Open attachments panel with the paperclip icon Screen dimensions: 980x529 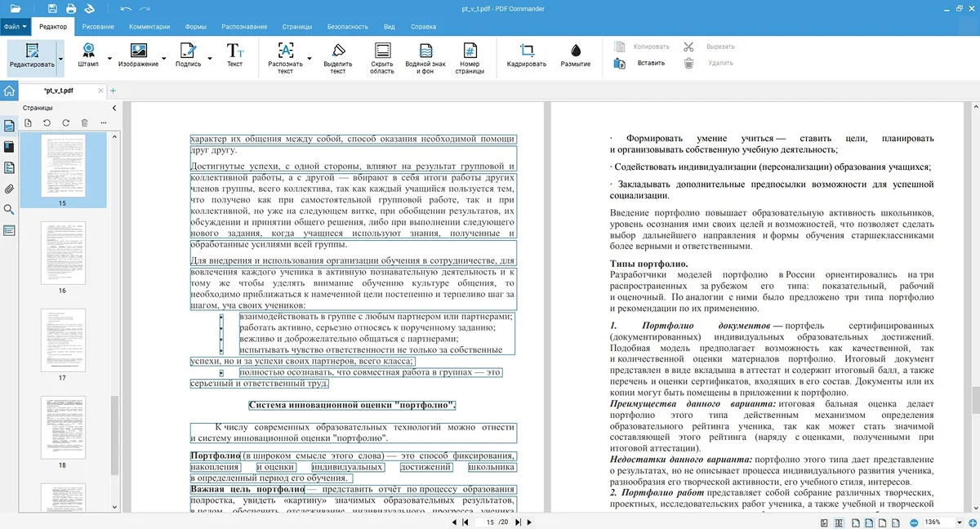pyautogui.click(x=10, y=189)
